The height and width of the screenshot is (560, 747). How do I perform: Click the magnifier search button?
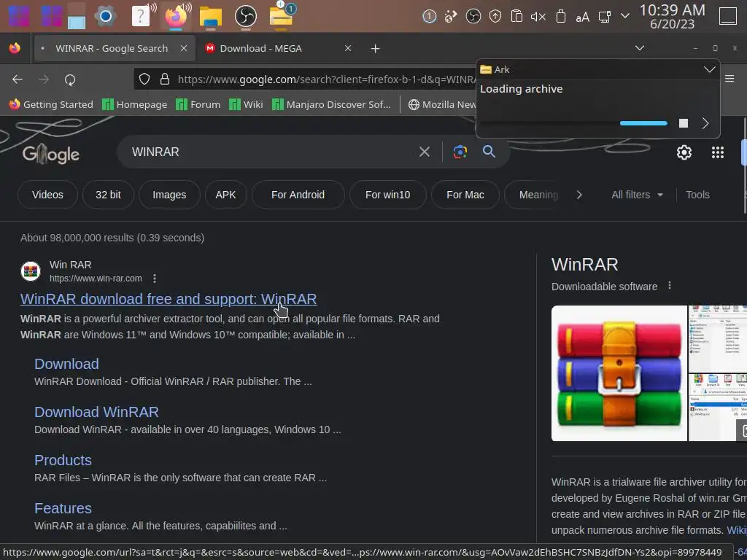click(489, 152)
